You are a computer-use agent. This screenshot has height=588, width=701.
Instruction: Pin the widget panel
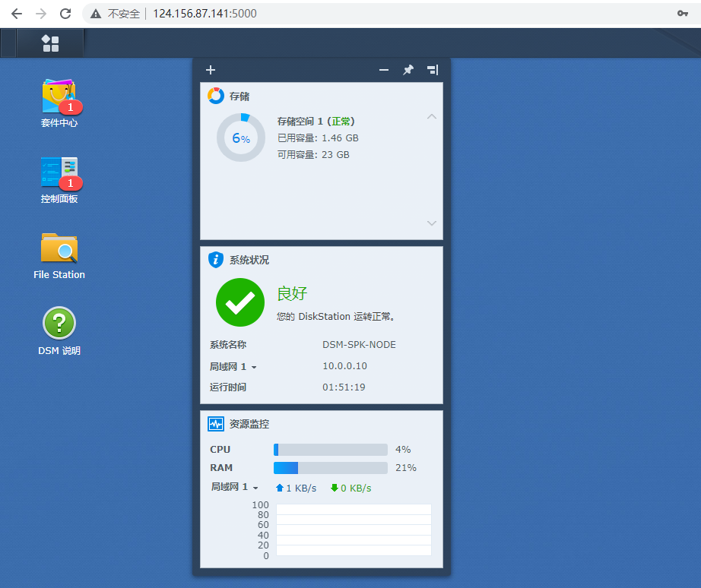pos(408,70)
